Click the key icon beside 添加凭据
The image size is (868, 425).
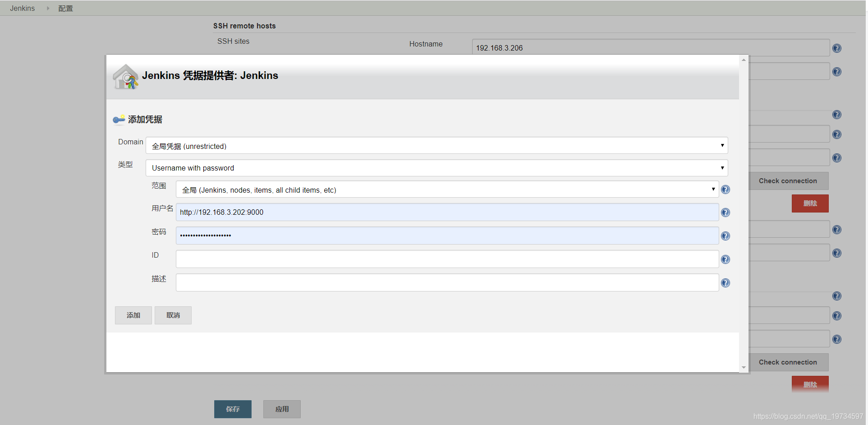click(119, 119)
